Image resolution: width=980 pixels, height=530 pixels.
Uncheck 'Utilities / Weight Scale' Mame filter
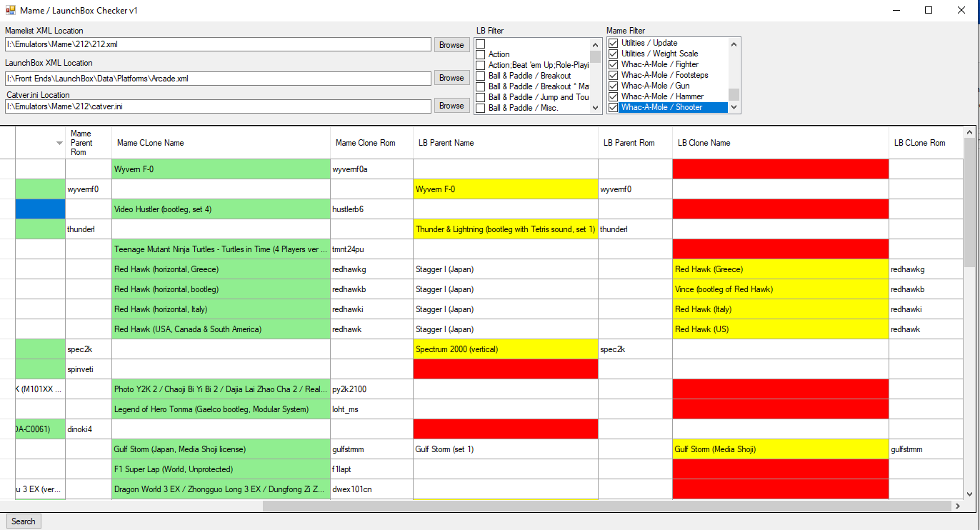click(x=614, y=54)
